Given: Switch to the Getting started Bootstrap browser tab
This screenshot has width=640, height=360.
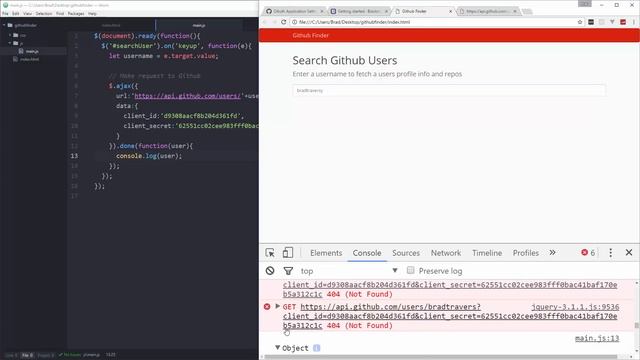Looking at the screenshot, I should (358, 11).
